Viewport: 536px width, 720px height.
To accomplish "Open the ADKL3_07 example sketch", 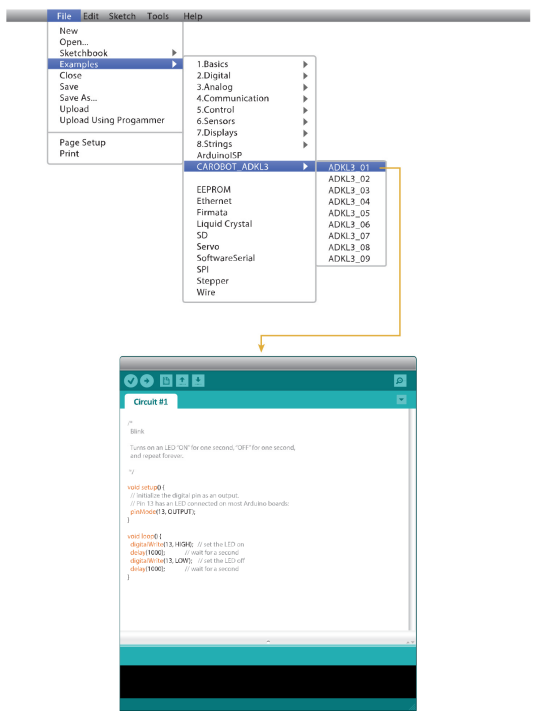I will pyautogui.click(x=351, y=236).
